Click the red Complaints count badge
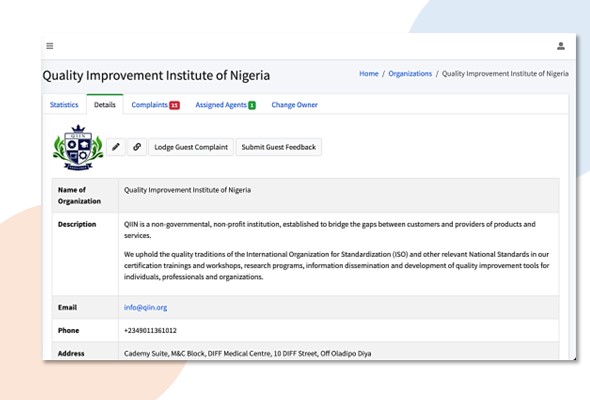The height and width of the screenshot is (400, 590). (174, 105)
